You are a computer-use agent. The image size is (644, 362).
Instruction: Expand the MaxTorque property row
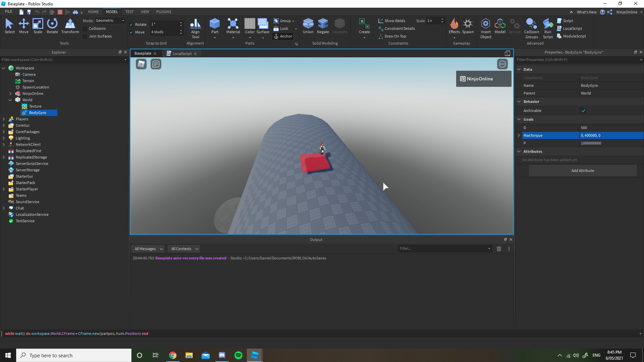519,135
